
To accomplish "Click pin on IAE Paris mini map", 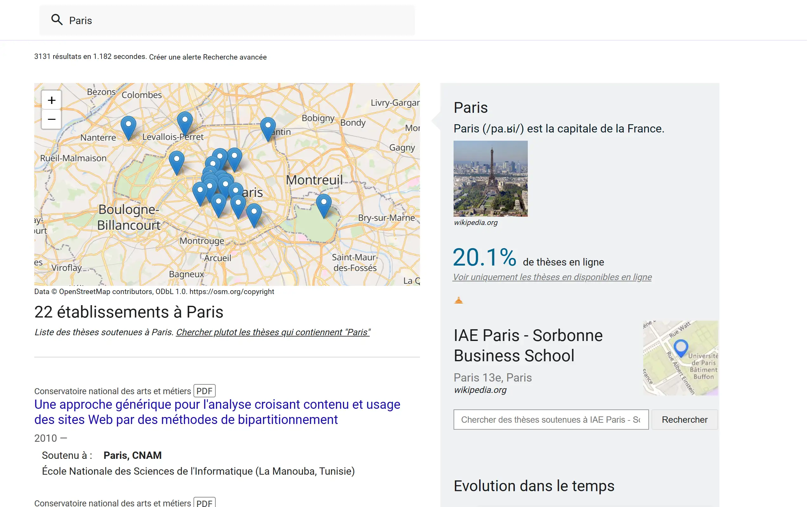I will [x=681, y=347].
